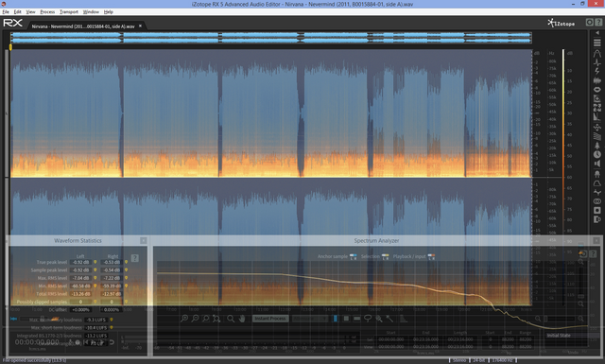Toggle the time selection mode button
This screenshot has width=605, height=364.
(x=335, y=319)
